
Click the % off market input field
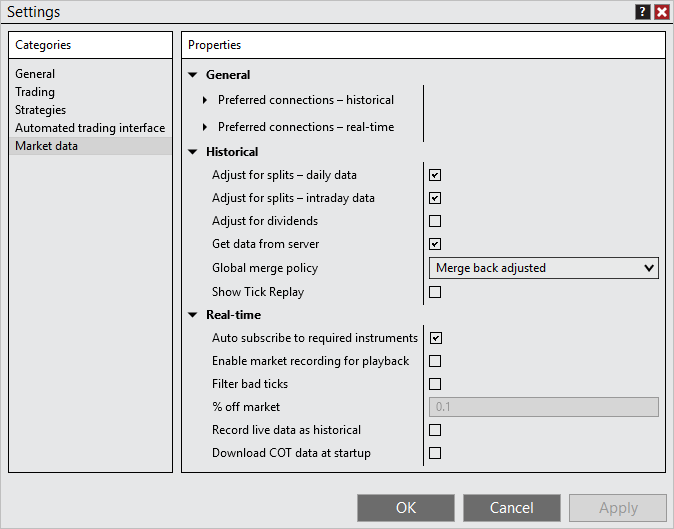point(544,407)
